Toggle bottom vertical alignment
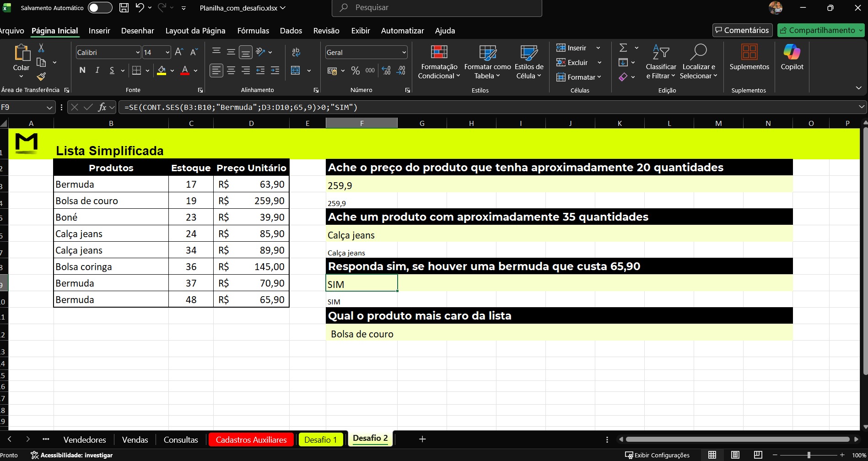 [x=246, y=52]
